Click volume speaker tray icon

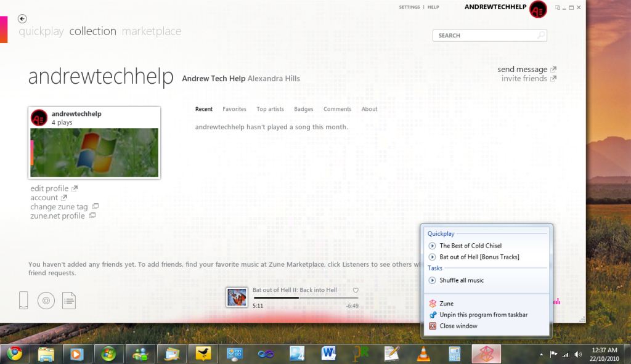(578, 354)
